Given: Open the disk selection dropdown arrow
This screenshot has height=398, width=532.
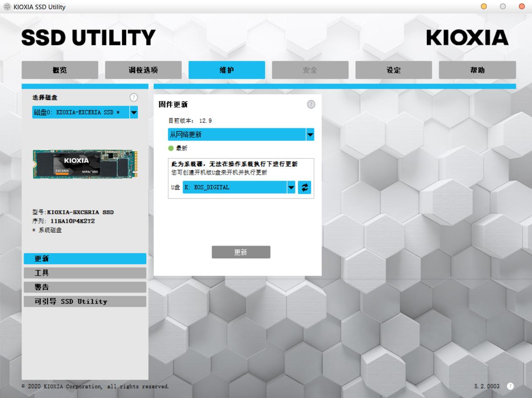Looking at the screenshot, I should click(134, 112).
